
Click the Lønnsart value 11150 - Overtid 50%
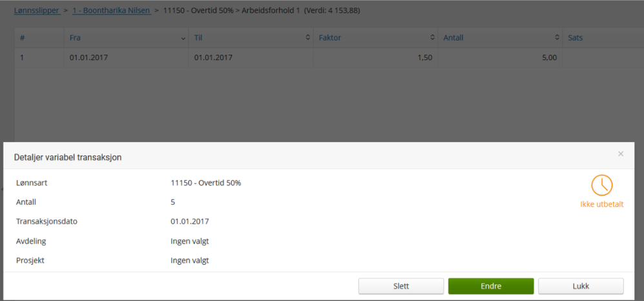coord(206,183)
